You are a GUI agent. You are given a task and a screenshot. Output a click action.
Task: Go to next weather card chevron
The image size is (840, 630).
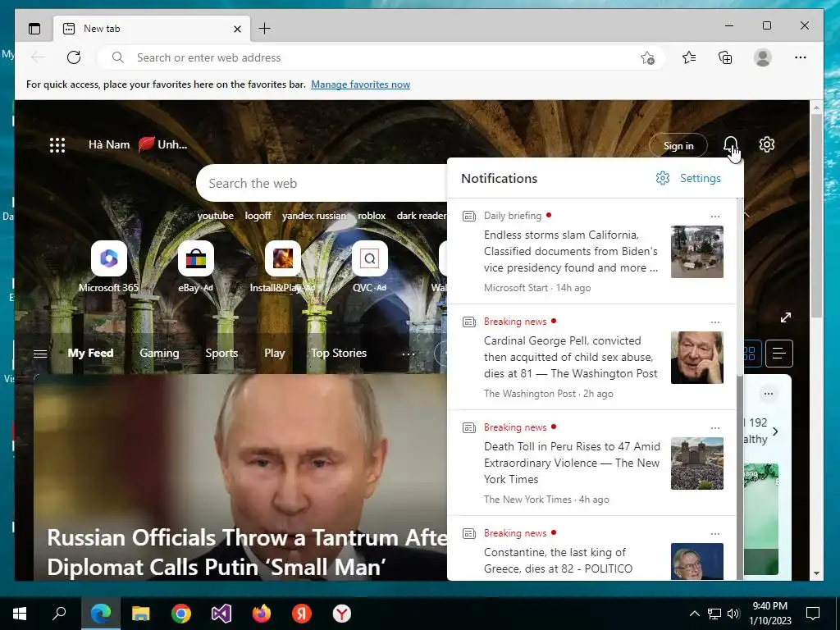click(x=775, y=431)
